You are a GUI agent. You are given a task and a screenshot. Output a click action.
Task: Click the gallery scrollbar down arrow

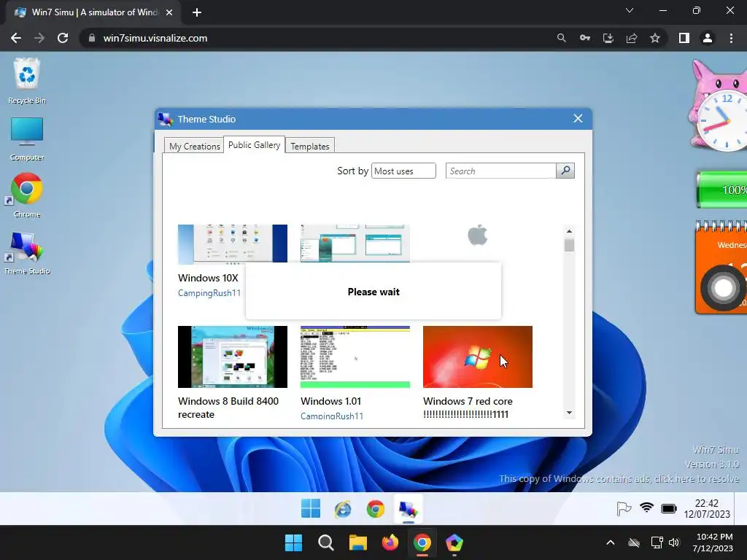[569, 413]
